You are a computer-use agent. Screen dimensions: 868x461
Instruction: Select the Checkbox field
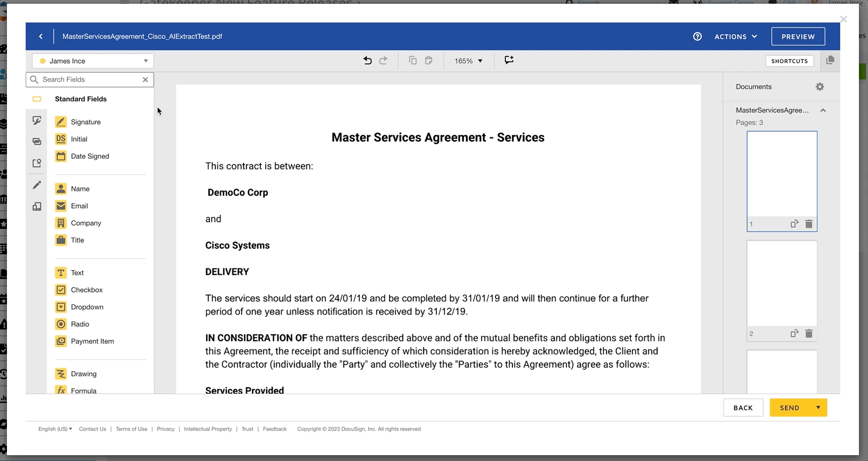79,290
